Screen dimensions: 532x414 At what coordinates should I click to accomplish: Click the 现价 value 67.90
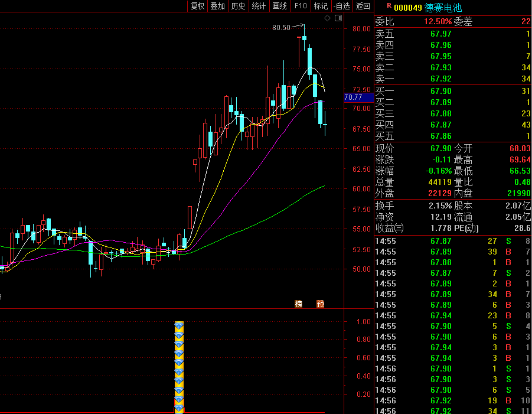tap(441, 148)
